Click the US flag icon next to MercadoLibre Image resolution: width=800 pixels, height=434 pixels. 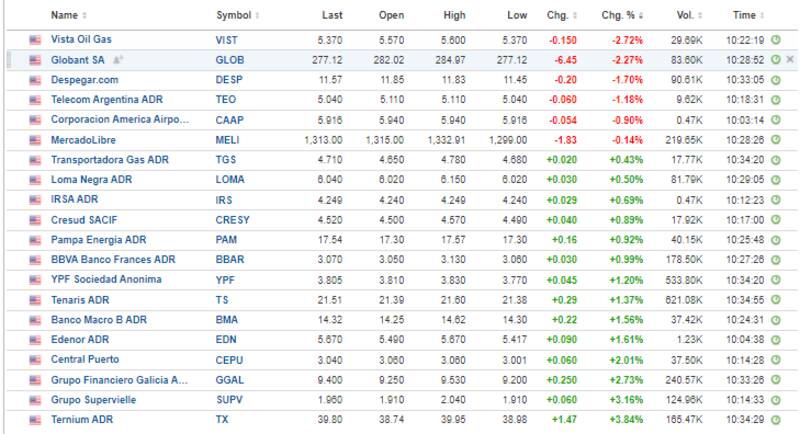point(36,140)
